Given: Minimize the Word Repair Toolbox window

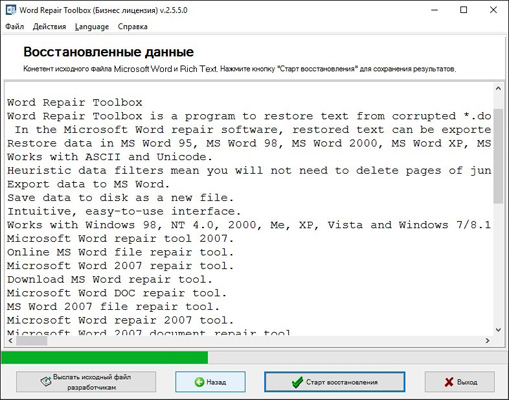Looking at the screenshot, I should tap(434, 10).
